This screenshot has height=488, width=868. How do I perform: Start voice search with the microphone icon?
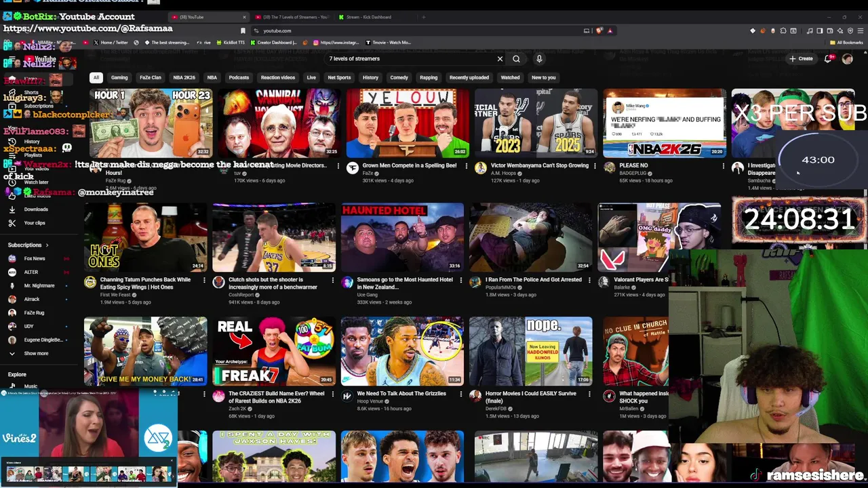pos(539,59)
